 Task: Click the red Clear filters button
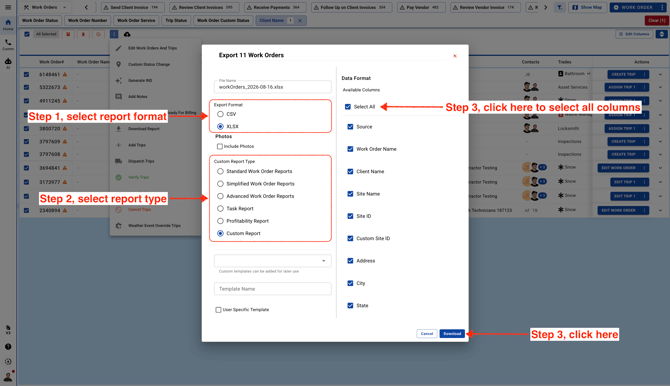656,21
